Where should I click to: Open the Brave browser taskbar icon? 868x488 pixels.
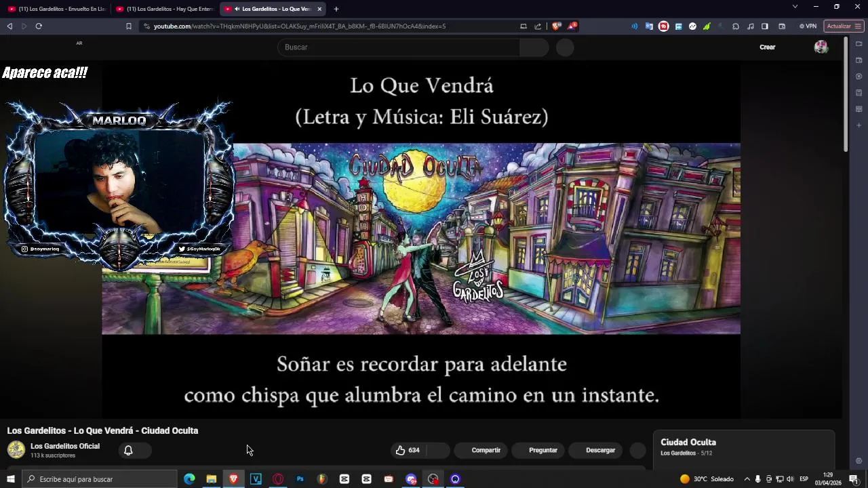click(x=233, y=479)
